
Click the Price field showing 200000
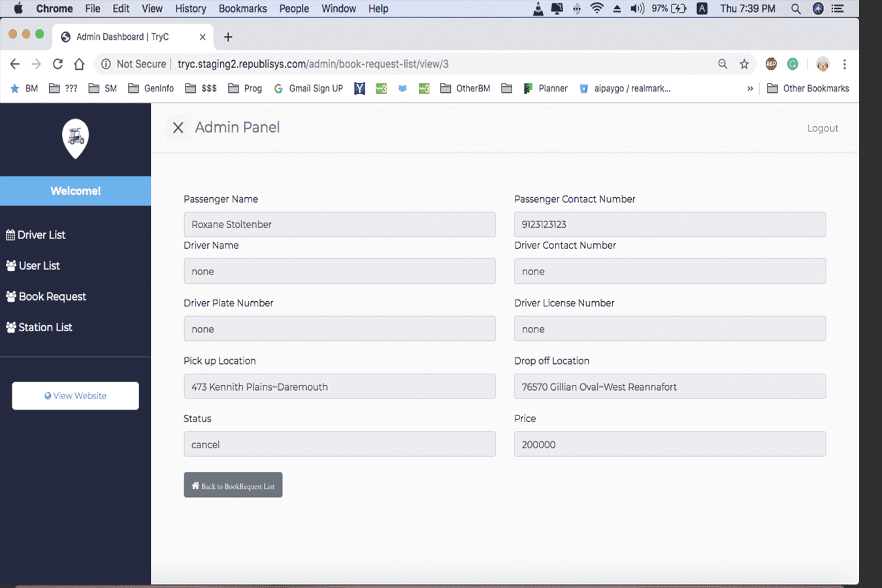(670, 444)
